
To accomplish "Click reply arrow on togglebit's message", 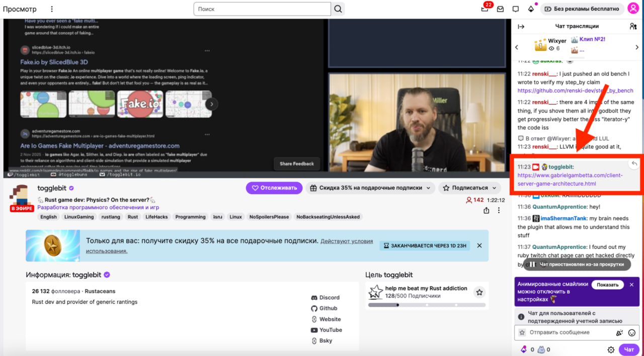I will click(634, 164).
